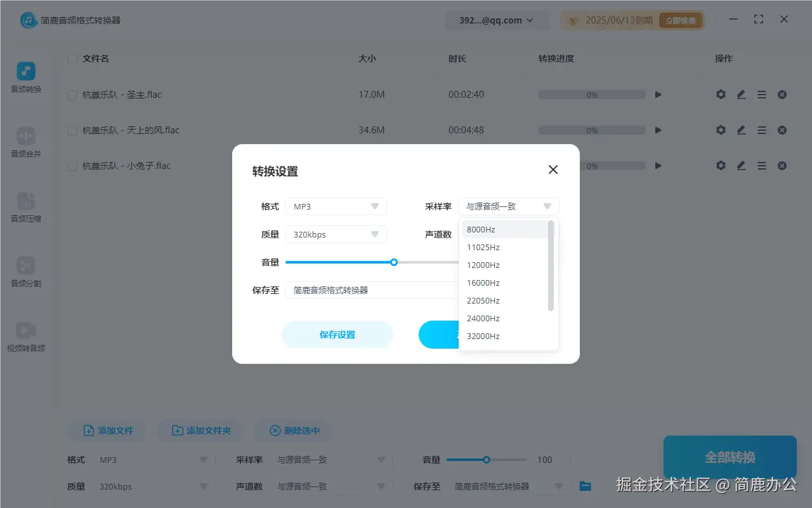Click the rename pencil icon for 天上的风.flac
Screen dimensions: 812x508
741,130
